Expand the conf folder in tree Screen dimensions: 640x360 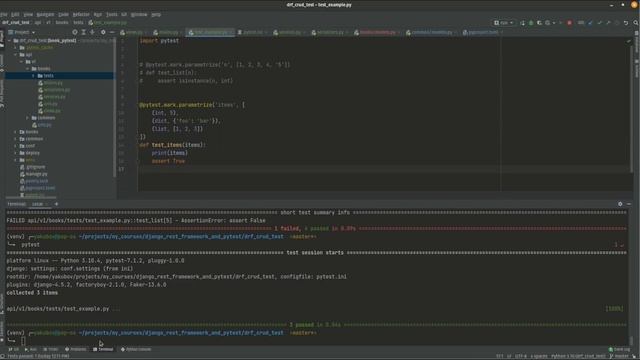[16, 146]
